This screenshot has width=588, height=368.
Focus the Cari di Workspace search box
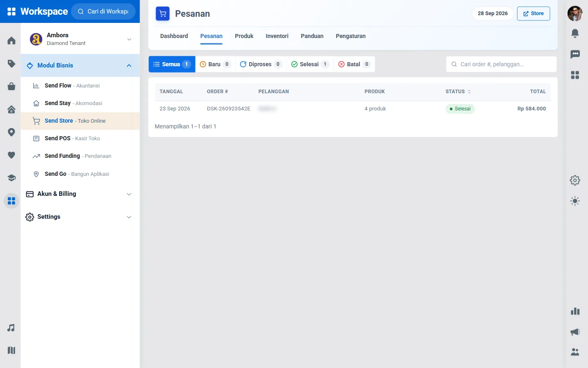click(x=103, y=11)
